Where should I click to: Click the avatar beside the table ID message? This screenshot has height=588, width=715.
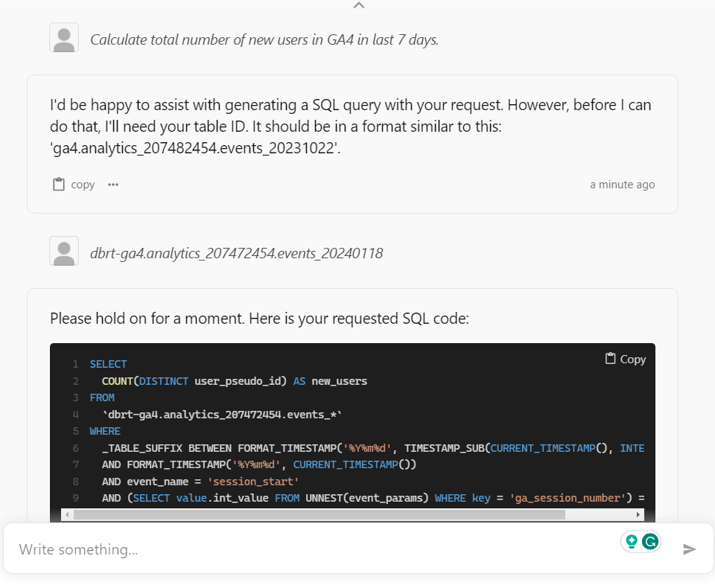[64, 252]
